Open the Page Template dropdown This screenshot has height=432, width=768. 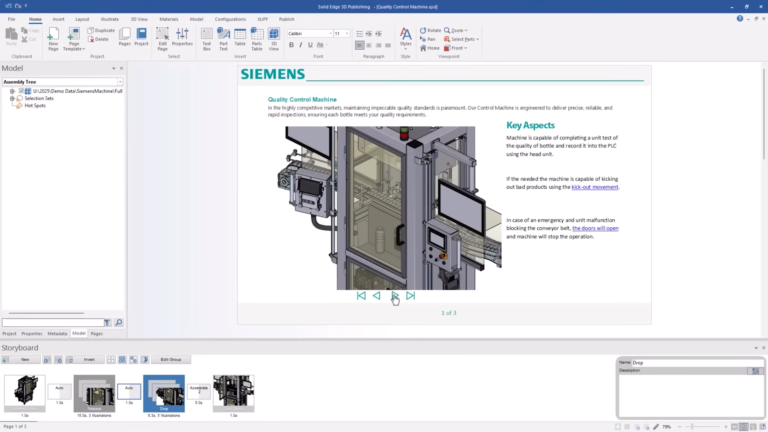pos(74,39)
